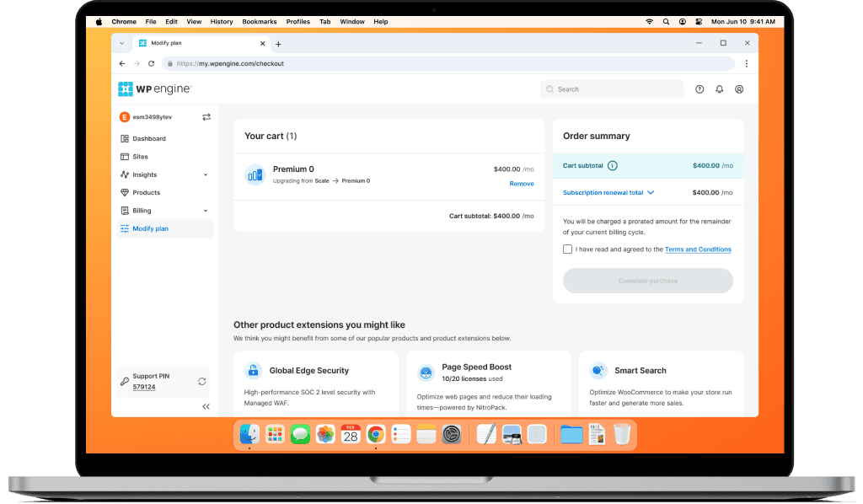Show cart subtotal info tooltip icon

(x=613, y=166)
